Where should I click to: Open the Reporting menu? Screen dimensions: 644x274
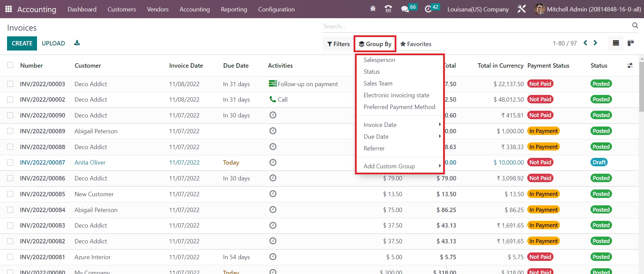pyautogui.click(x=234, y=9)
